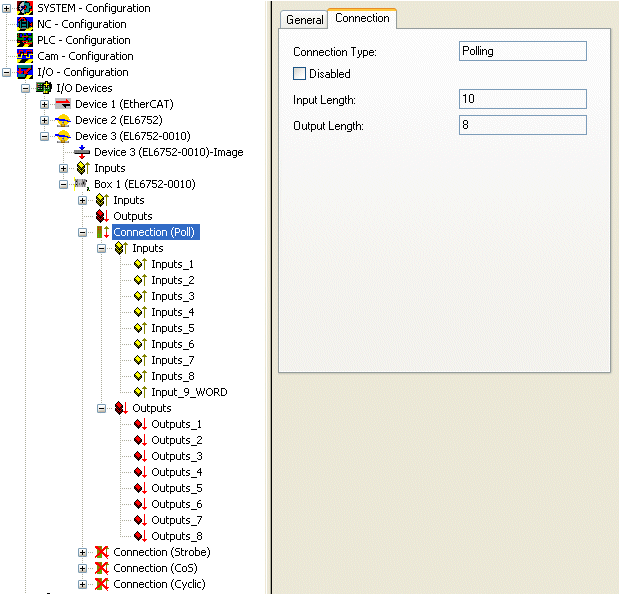
Task: Select Inputs_6 in the tree
Action: 173,345
